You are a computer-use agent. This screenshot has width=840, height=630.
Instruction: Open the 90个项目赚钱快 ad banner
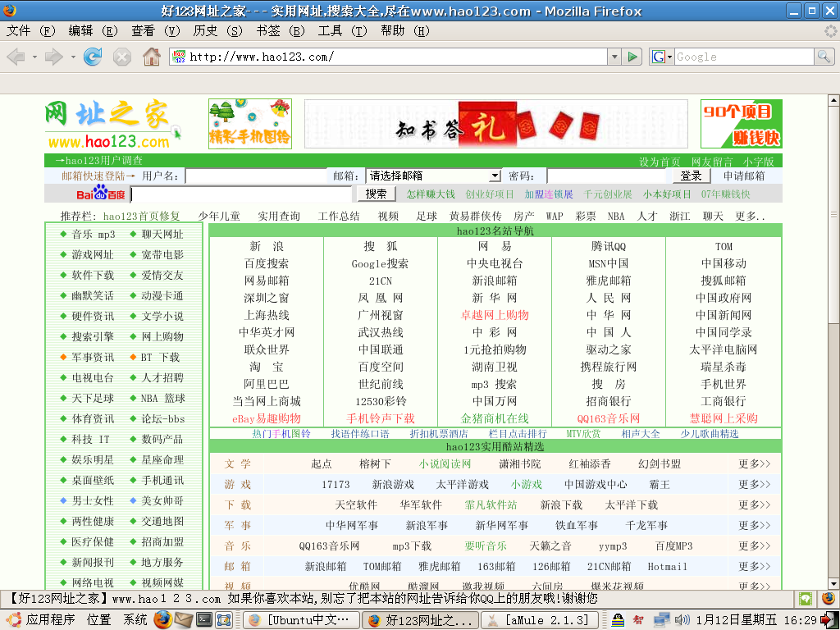click(742, 124)
